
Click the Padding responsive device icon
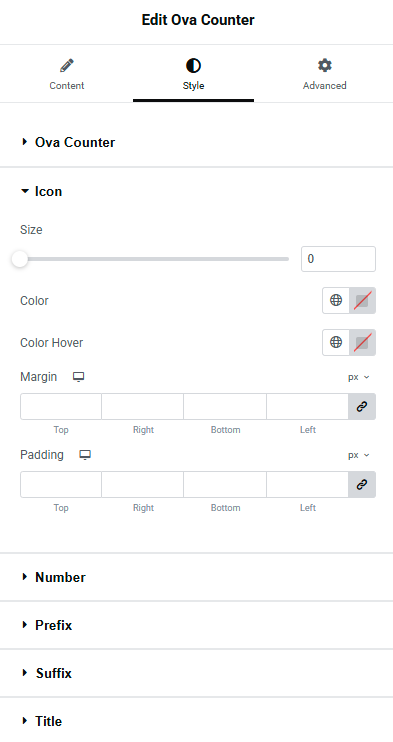click(85, 455)
